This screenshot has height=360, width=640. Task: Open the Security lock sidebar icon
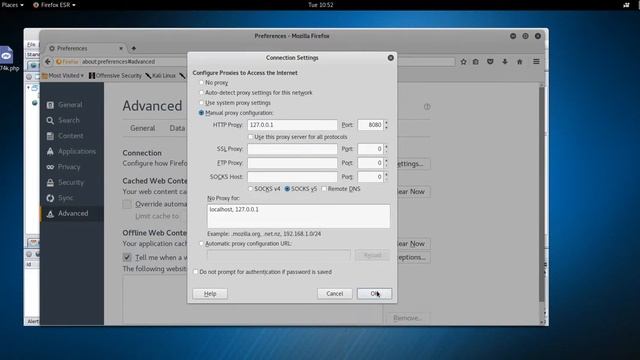coord(50,182)
